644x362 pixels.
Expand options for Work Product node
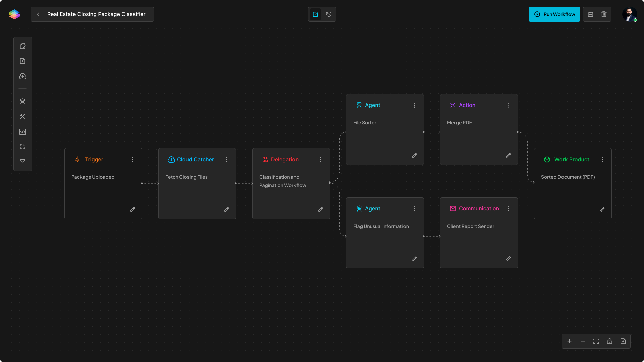pyautogui.click(x=602, y=160)
